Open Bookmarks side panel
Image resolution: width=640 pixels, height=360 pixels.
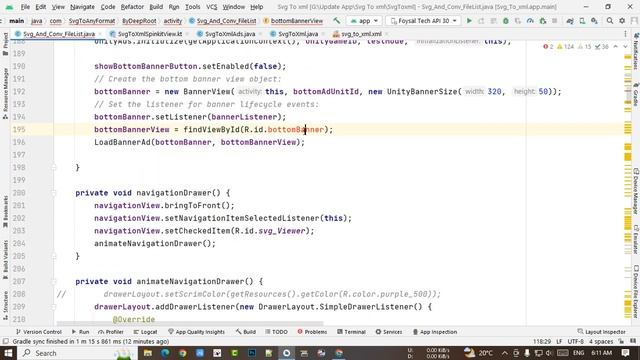point(5,212)
